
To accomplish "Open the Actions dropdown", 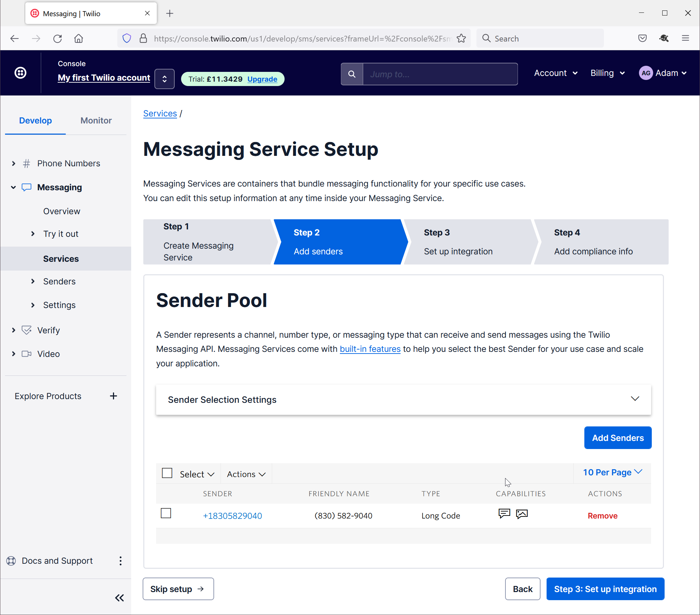I will pyautogui.click(x=246, y=474).
